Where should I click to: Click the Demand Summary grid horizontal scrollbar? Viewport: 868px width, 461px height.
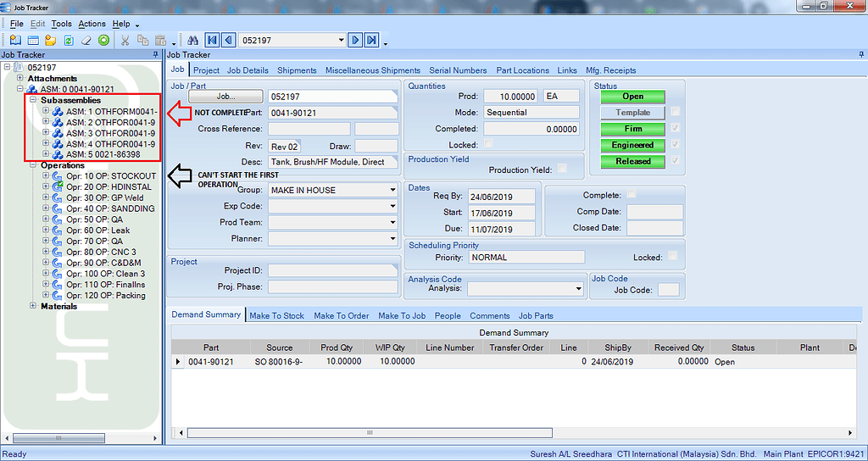[370, 432]
